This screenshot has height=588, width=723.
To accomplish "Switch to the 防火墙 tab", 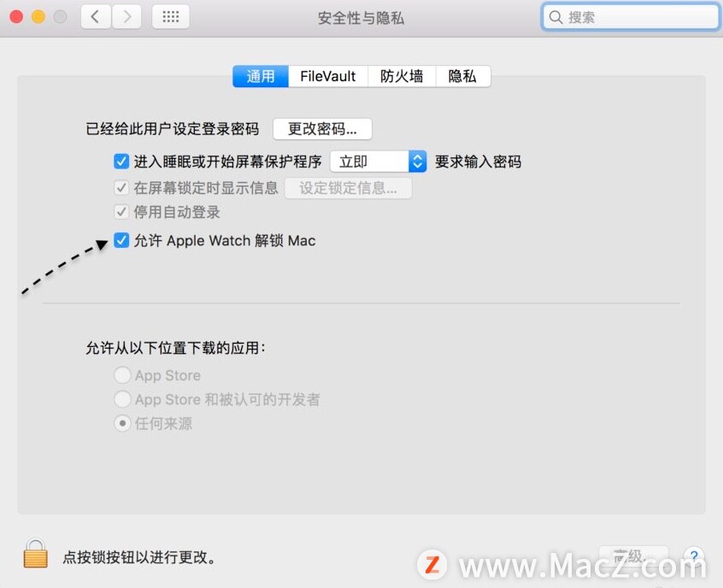I will 402,76.
